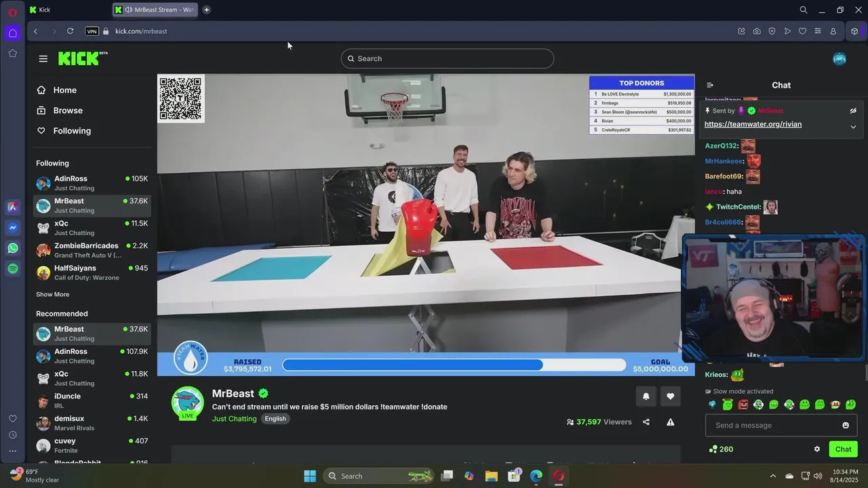Click the address bar URL kick.com/mrbeast
868x488 pixels.
(141, 31)
